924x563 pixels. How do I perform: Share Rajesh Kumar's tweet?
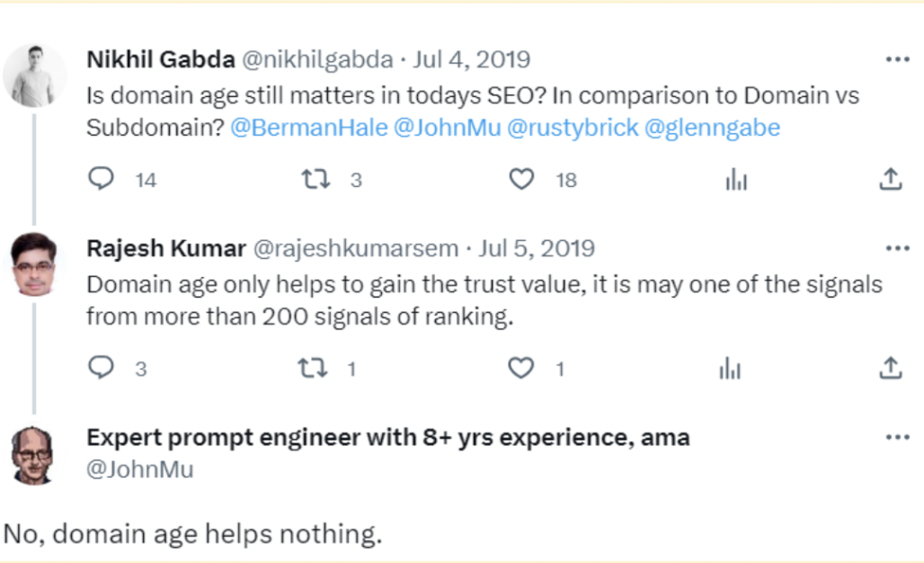890,368
